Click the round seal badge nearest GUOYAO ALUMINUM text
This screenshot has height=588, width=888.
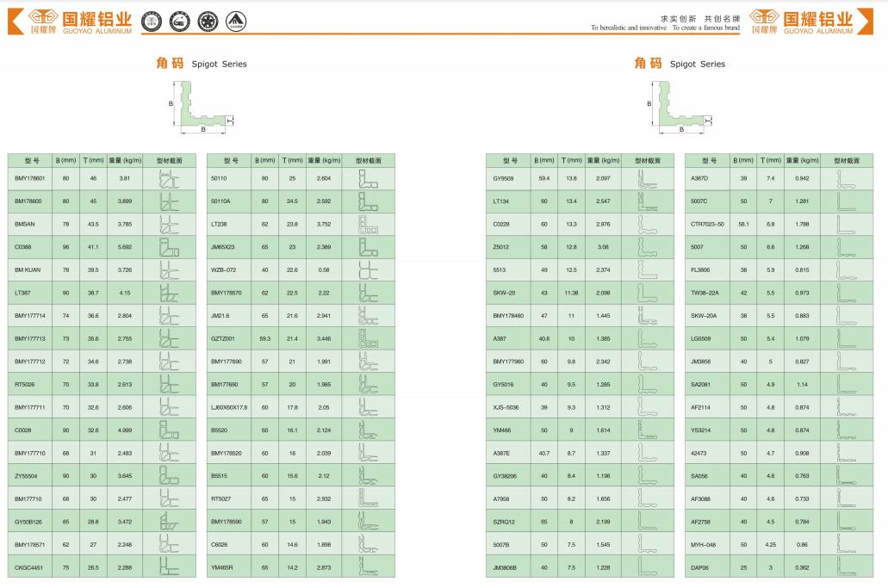152,22
